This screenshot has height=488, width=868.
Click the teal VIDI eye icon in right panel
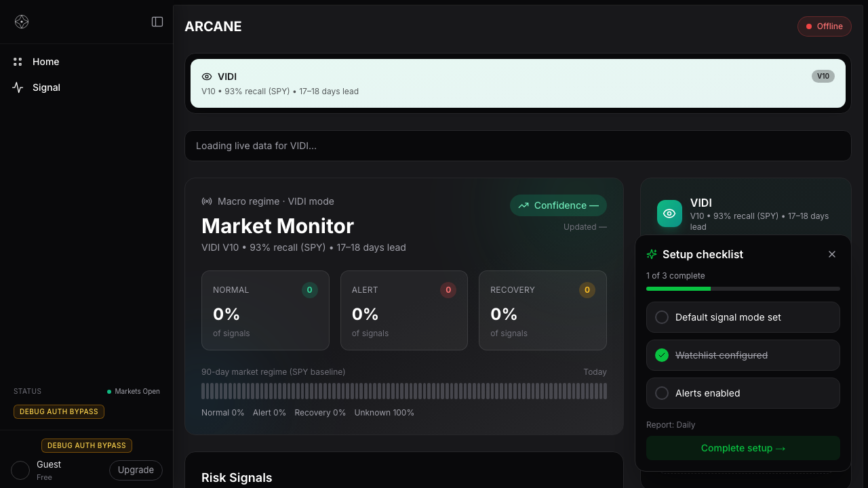(669, 213)
